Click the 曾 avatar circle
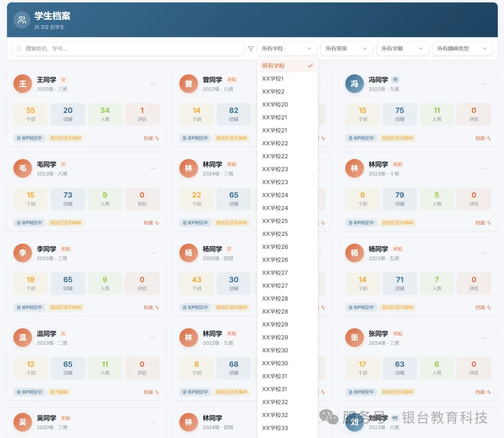 [x=189, y=84]
